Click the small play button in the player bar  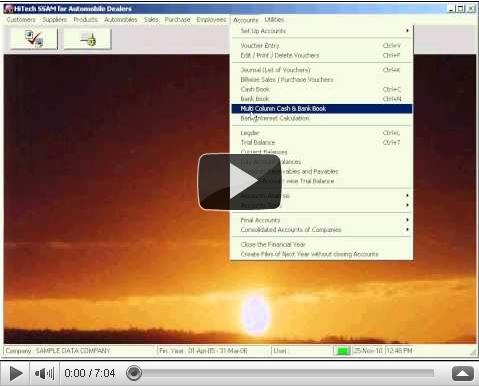coord(16,373)
